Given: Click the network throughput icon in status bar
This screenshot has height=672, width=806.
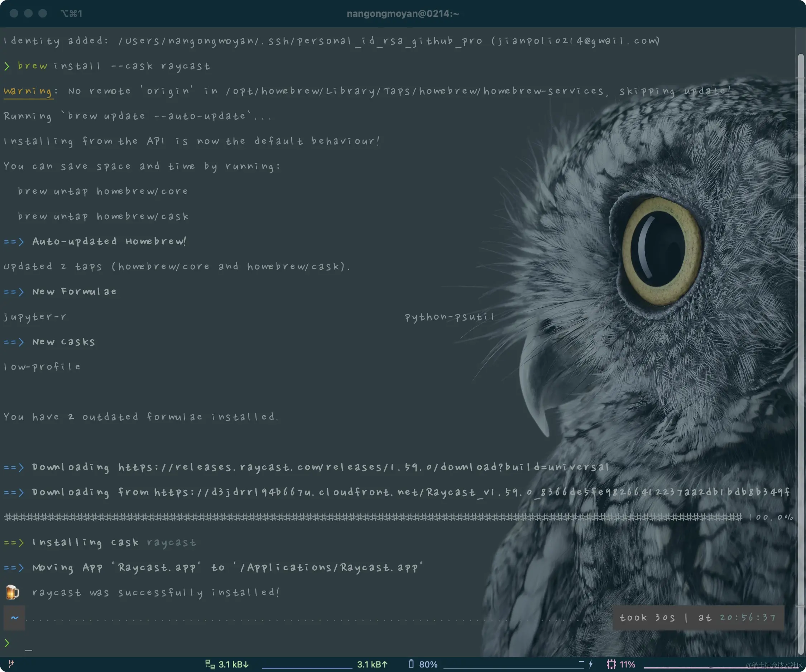Looking at the screenshot, I should tap(210, 664).
